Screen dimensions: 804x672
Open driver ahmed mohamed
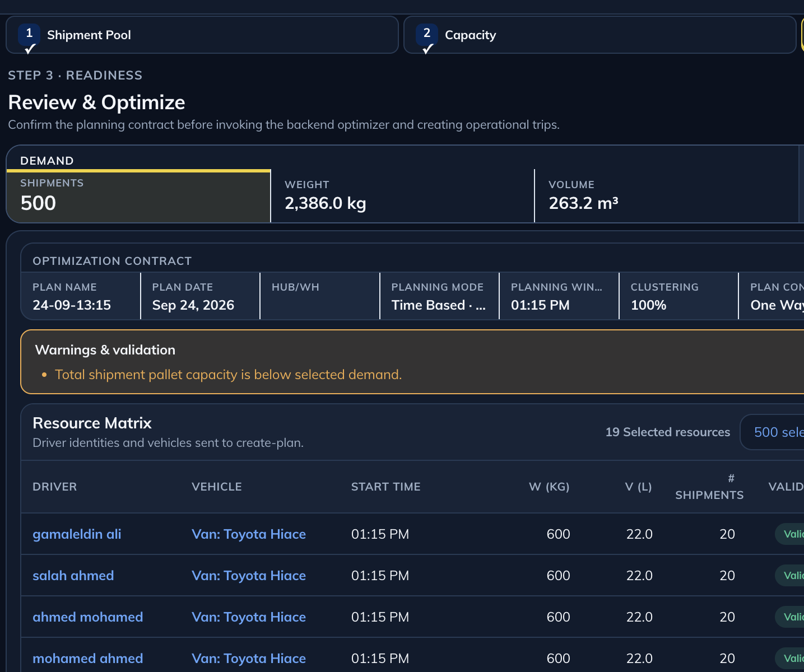pyautogui.click(x=88, y=617)
